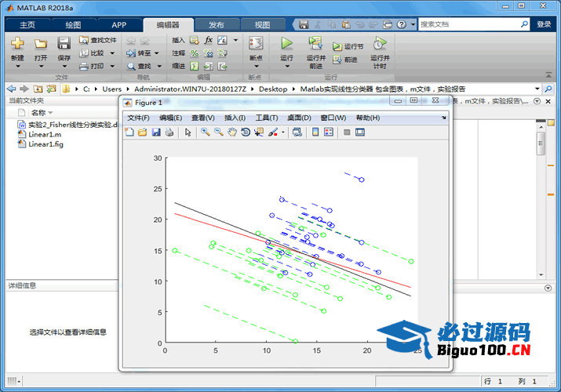561x392 pixels.
Task: Click the New figure icon in Figure 1
Action: [x=129, y=132]
